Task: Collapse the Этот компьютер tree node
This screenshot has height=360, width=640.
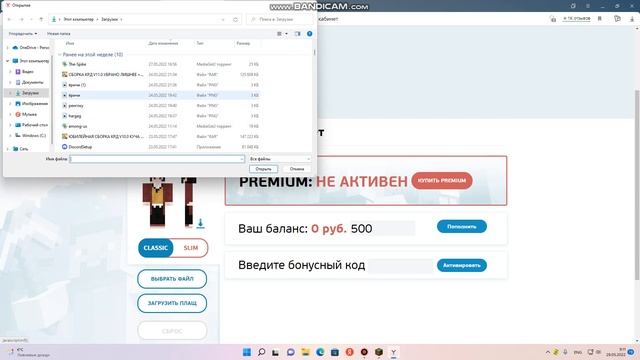Action: pos(7,61)
